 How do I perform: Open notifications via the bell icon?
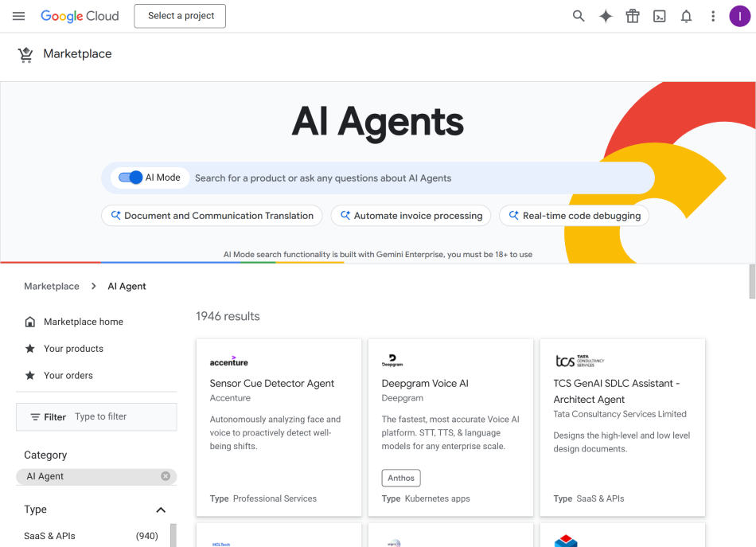(685, 15)
